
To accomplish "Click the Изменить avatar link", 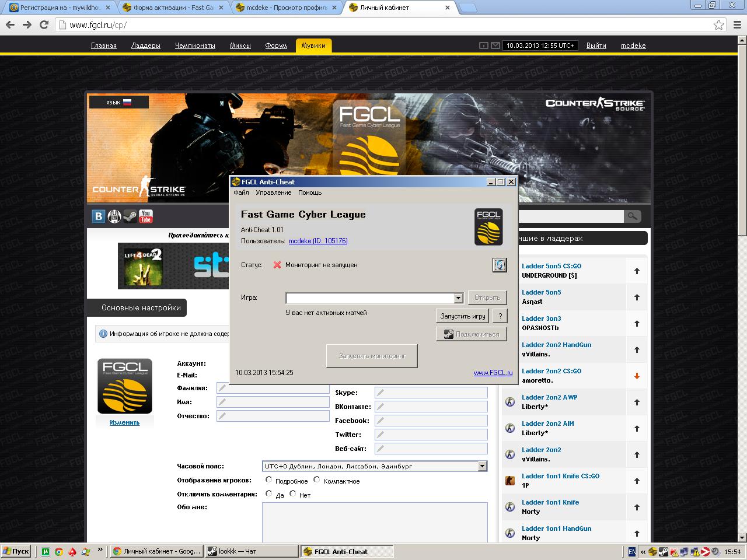I will [125, 422].
